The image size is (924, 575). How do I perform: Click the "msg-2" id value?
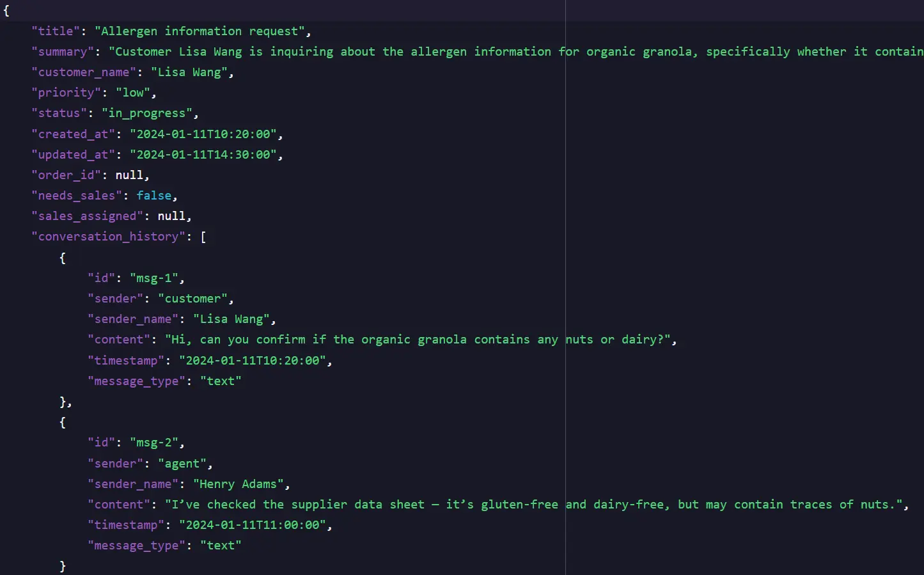(154, 443)
